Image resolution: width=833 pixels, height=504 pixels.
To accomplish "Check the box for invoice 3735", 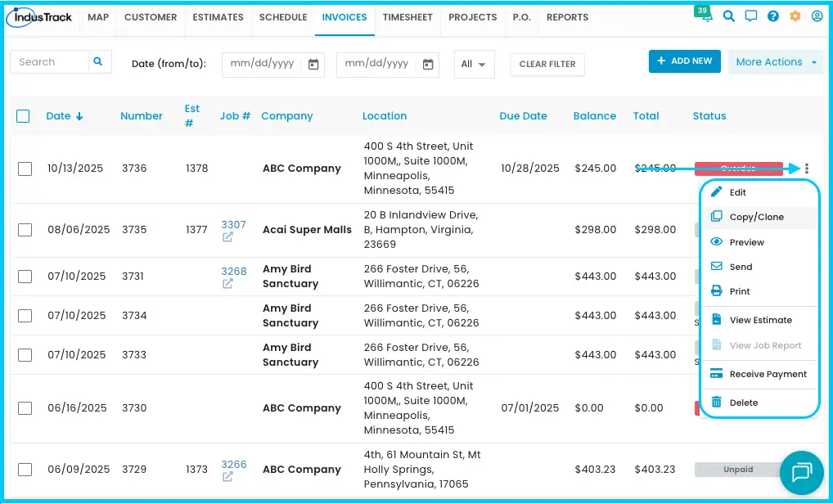I will [25, 230].
